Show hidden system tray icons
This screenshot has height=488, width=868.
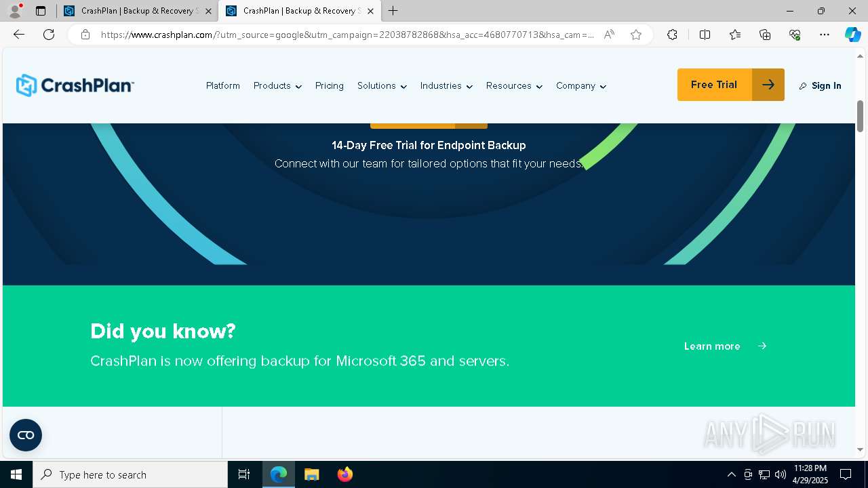tap(731, 474)
